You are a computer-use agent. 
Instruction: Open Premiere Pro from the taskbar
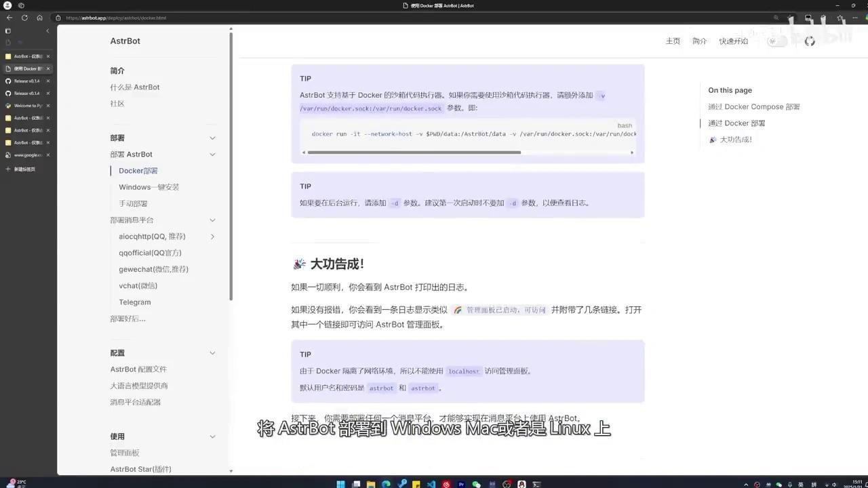pos(462,484)
